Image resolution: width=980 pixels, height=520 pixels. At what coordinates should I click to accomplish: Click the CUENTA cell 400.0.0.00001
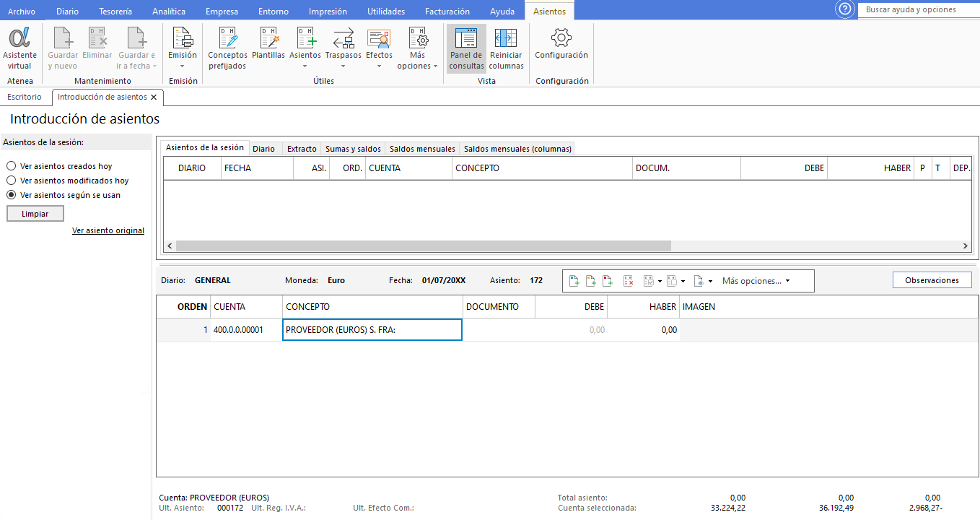click(246, 330)
